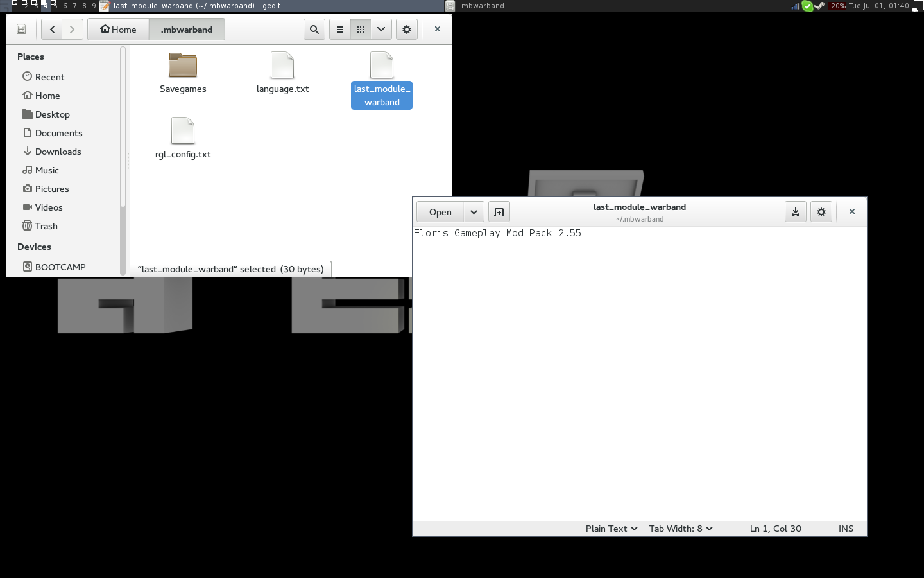Select the Savegames folder icon

tap(183, 65)
